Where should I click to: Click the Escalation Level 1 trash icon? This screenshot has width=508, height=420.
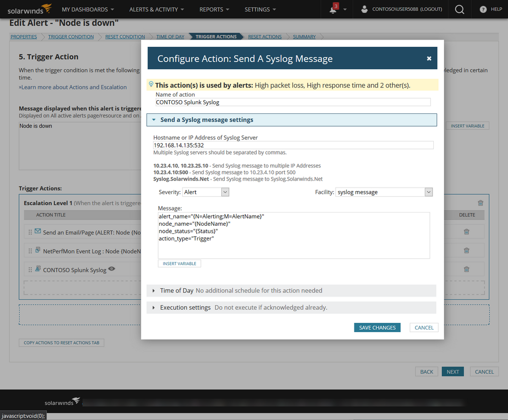click(481, 203)
